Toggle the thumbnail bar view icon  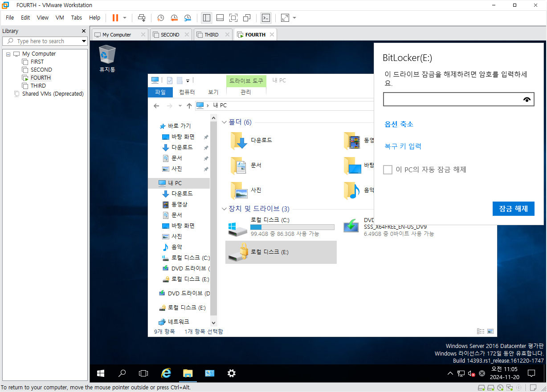[220, 18]
